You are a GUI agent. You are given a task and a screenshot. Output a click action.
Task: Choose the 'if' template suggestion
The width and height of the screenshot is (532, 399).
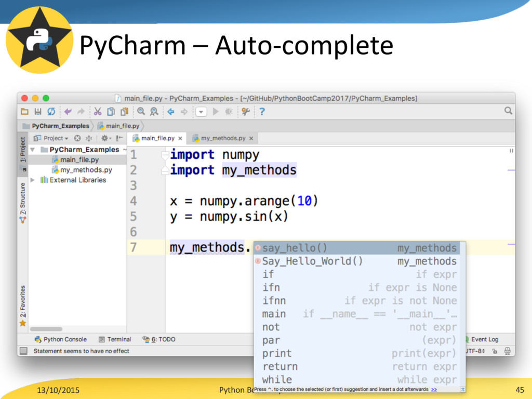tap(356, 274)
